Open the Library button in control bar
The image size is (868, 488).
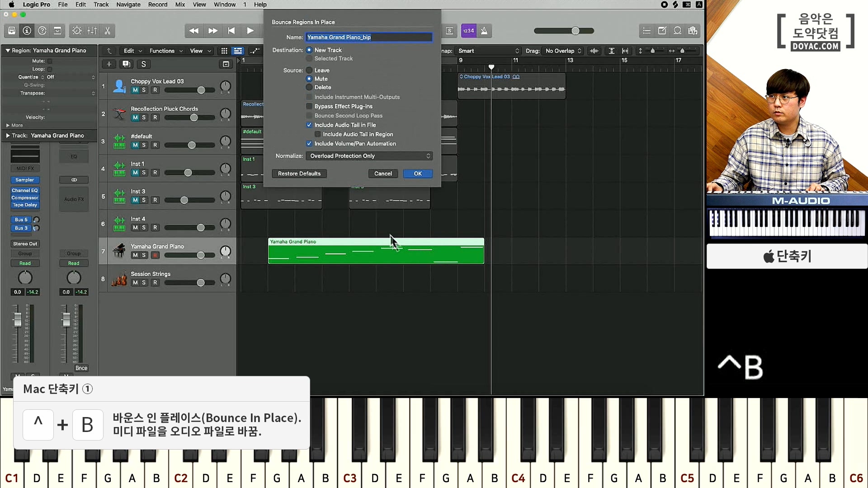point(12,31)
